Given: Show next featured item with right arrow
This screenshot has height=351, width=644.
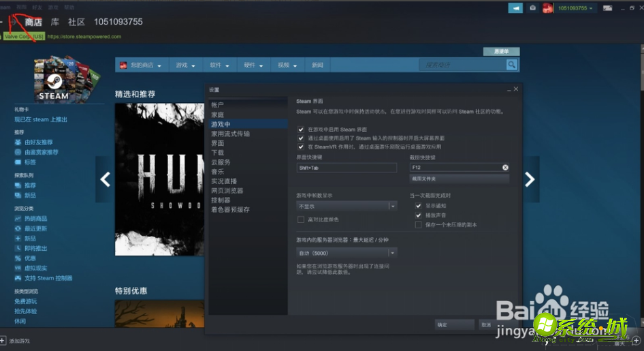Looking at the screenshot, I should tap(530, 179).
